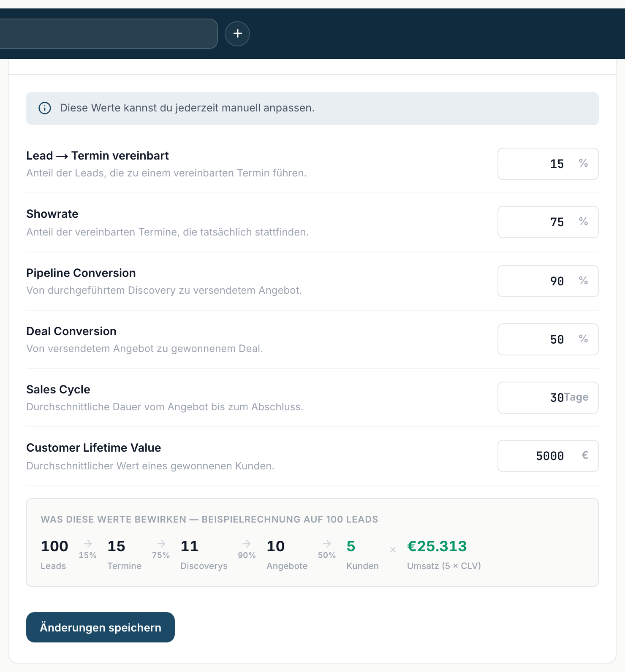Click the 'Angebote' funnel label
The image size is (625, 672).
pos(287,566)
